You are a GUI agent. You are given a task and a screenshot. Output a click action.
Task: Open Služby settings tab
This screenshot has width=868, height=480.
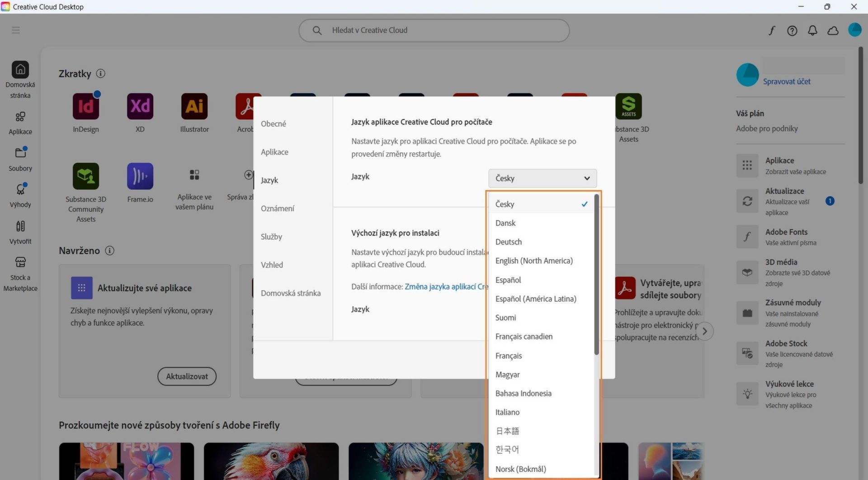point(271,237)
